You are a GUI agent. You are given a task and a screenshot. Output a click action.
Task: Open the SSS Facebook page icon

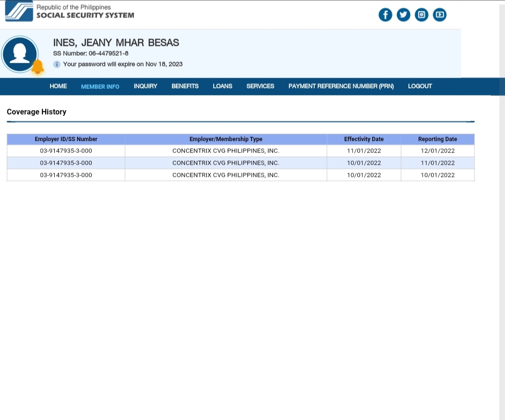click(385, 15)
